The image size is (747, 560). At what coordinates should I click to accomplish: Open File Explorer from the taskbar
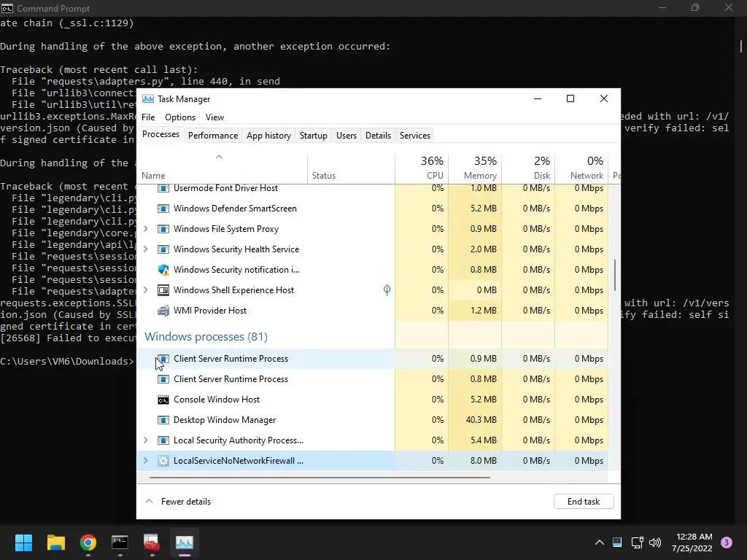pos(55,542)
